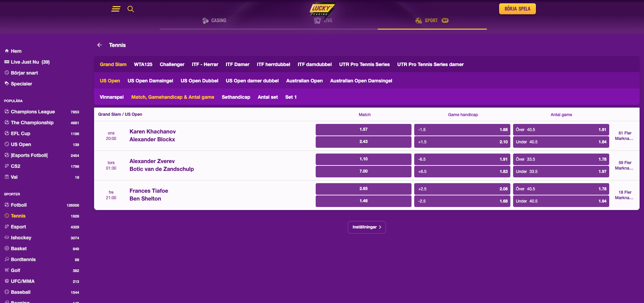644x303 pixels.
Task: Select the Antal set market tab
Action: pyautogui.click(x=268, y=97)
